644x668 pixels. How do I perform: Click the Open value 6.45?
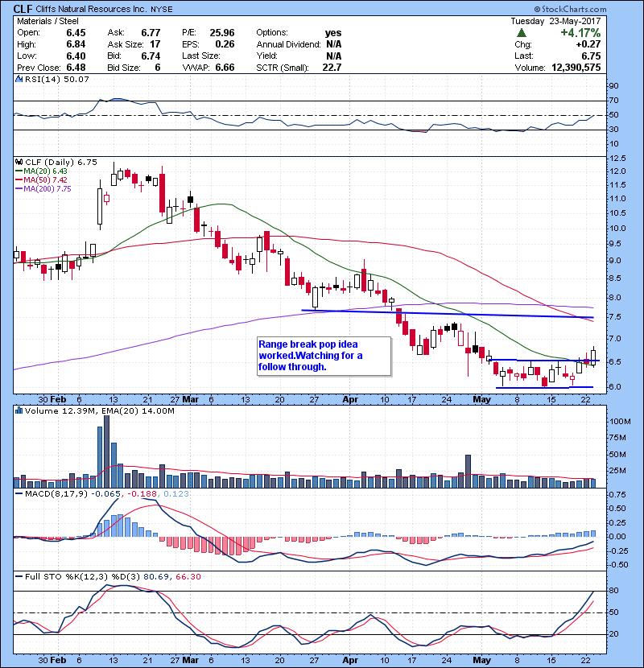pyautogui.click(x=76, y=33)
